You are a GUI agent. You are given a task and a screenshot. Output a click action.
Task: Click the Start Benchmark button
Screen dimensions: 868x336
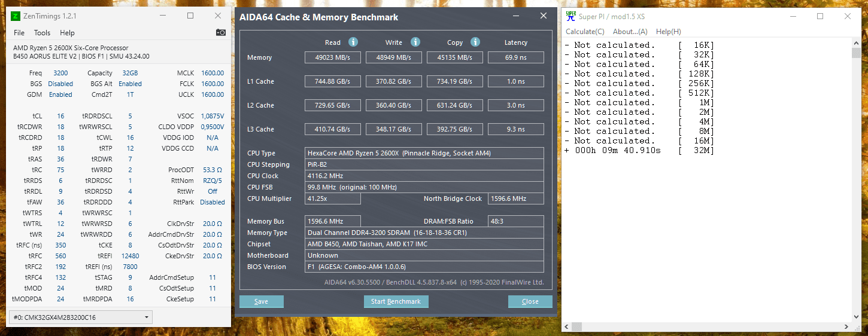pyautogui.click(x=396, y=301)
